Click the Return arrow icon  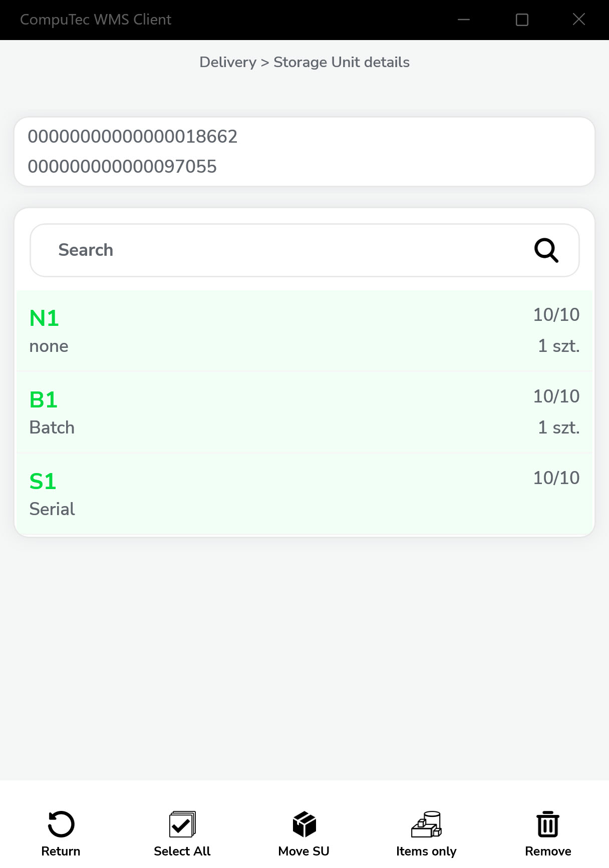[61, 824]
